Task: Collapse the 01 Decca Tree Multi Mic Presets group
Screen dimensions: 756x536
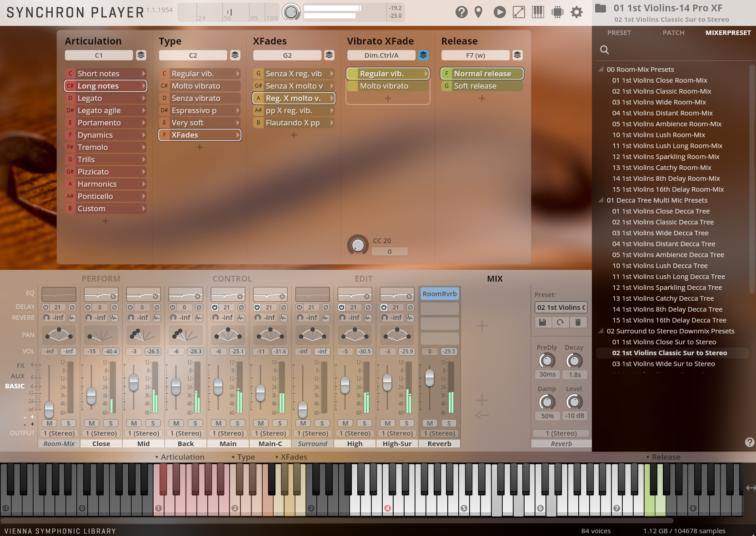Action: pos(602,200)
